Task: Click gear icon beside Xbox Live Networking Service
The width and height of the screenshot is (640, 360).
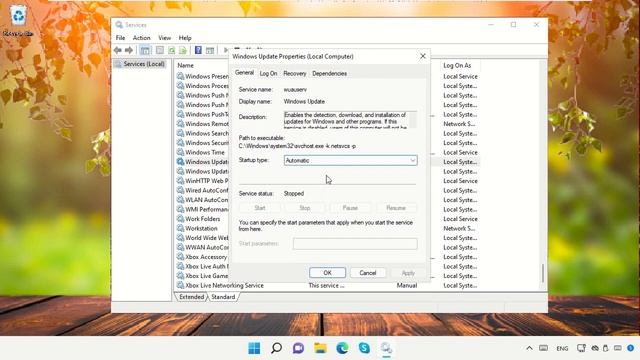Action: 180,285
